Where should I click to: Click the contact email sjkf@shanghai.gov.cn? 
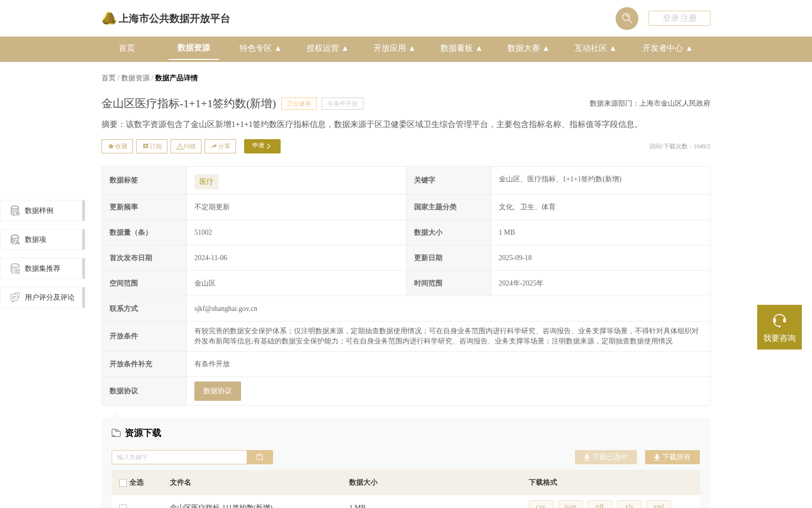pyautogui.click(x=226, y=308)
